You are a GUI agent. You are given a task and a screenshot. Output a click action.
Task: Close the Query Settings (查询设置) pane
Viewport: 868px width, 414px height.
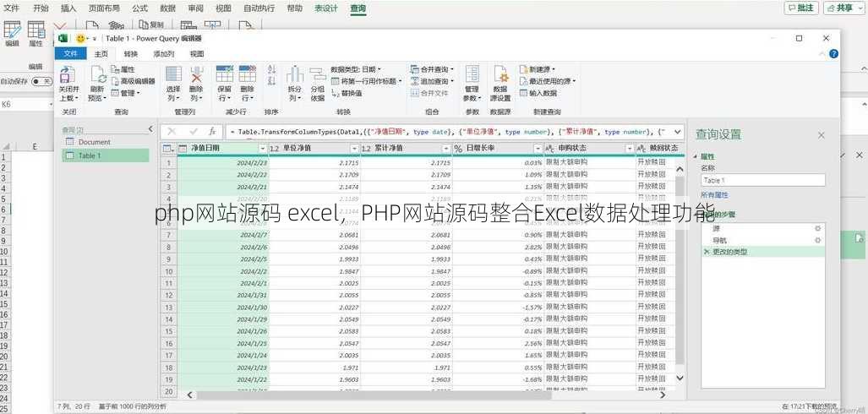pos(821,135)
